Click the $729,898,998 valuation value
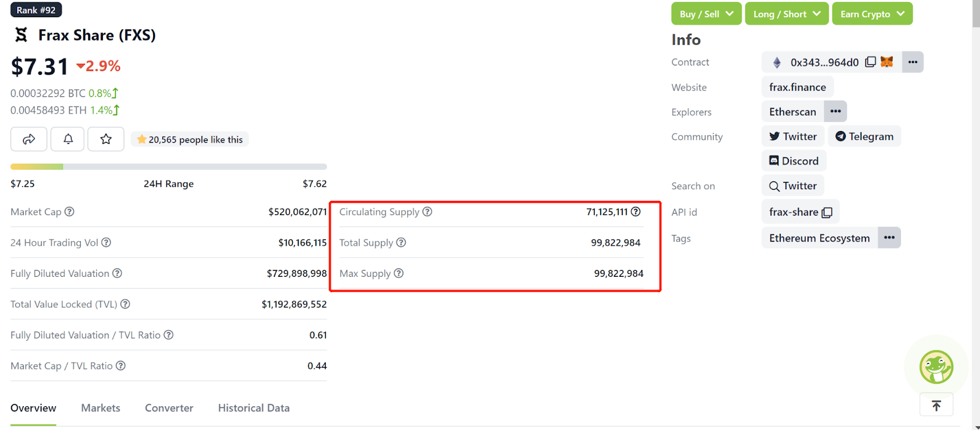 (x=297, y=273)
